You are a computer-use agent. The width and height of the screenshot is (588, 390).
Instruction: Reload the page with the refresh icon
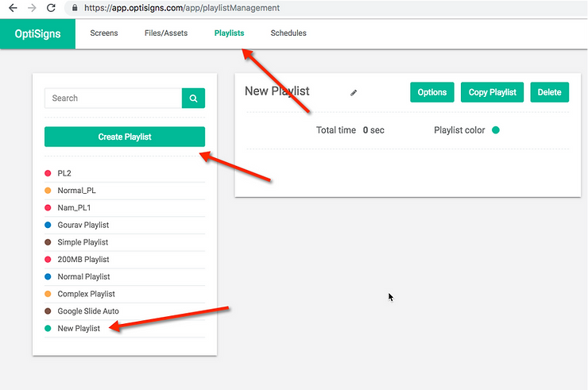(51, 8)
